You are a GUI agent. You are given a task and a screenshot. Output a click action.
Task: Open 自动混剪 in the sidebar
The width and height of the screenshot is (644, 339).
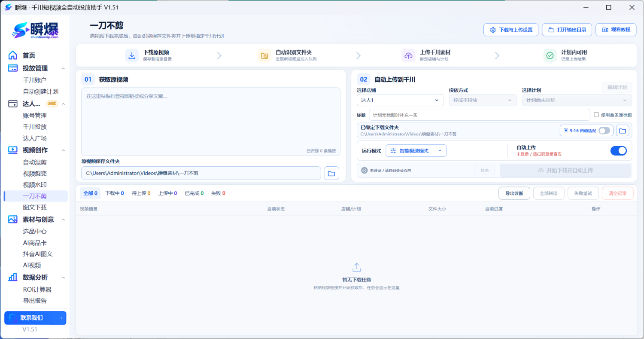[x=35, y=162]
